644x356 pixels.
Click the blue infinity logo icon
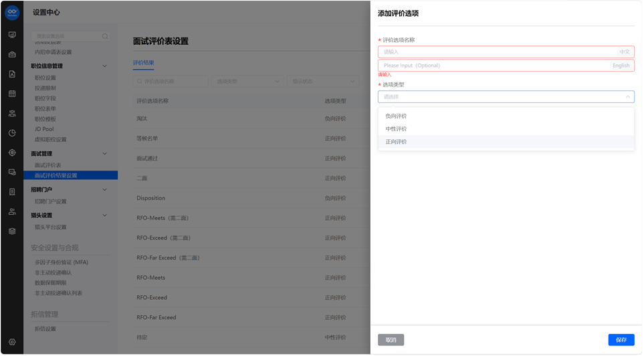[12, 13]
